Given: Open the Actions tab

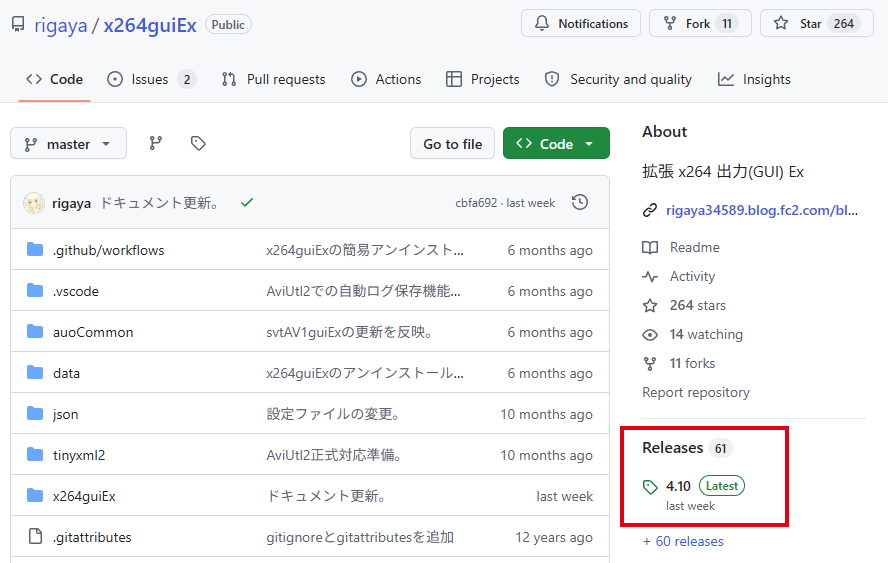Looking at the screenshot, I should [x=386, y=79].
